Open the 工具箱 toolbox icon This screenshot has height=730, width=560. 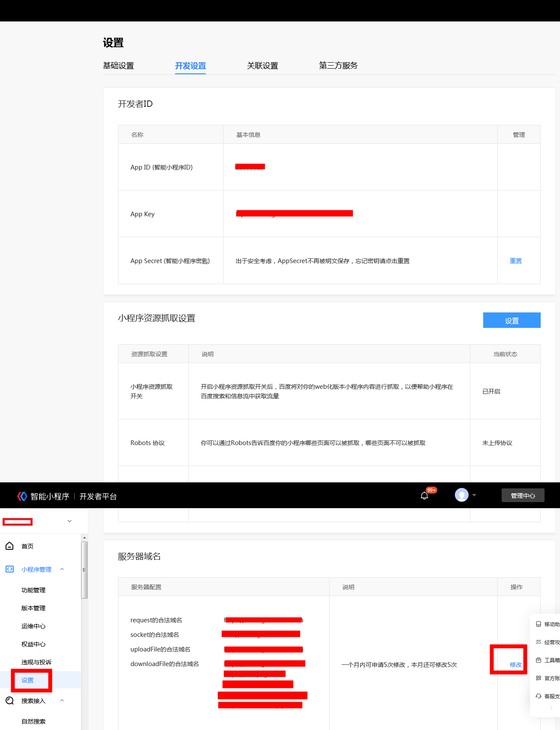(539, 660)
